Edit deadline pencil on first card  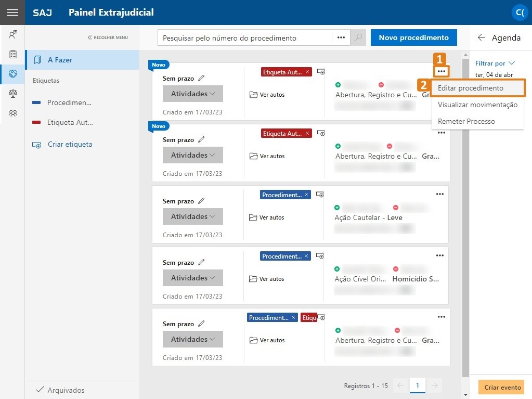tap(201, 78)
